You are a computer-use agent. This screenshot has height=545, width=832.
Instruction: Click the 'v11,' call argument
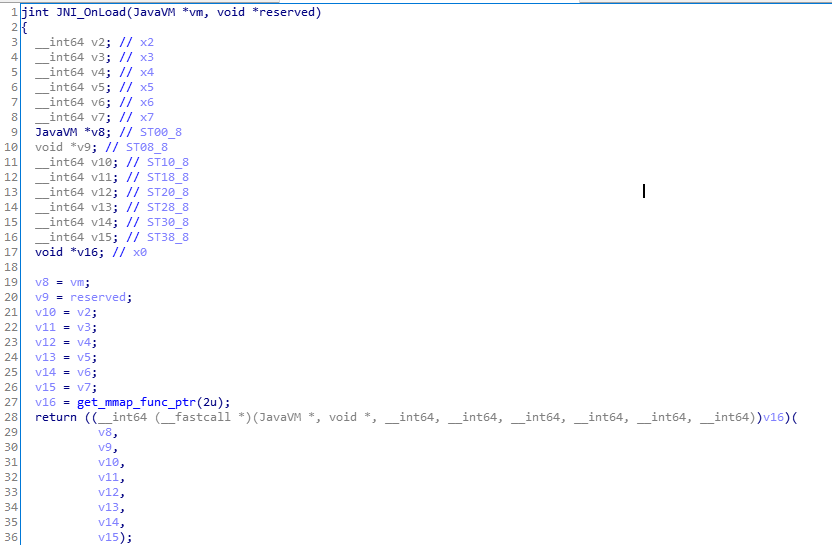[x=111, y=477]
